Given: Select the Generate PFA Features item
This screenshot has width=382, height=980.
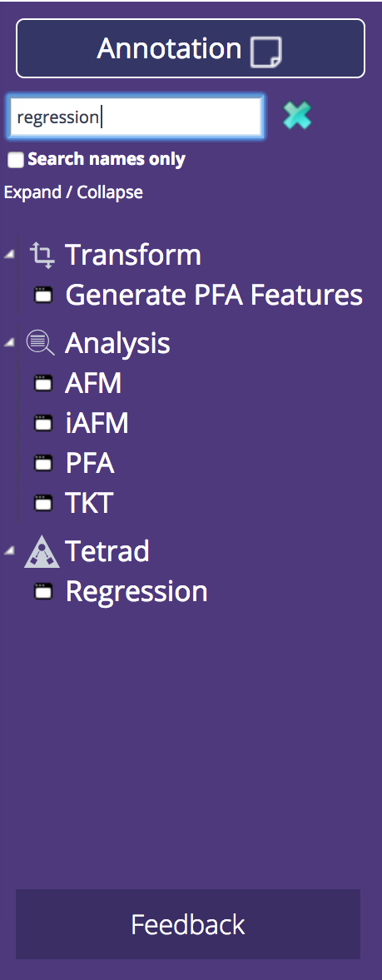Looking at the screenshot, I should click(x=214, y=295).
